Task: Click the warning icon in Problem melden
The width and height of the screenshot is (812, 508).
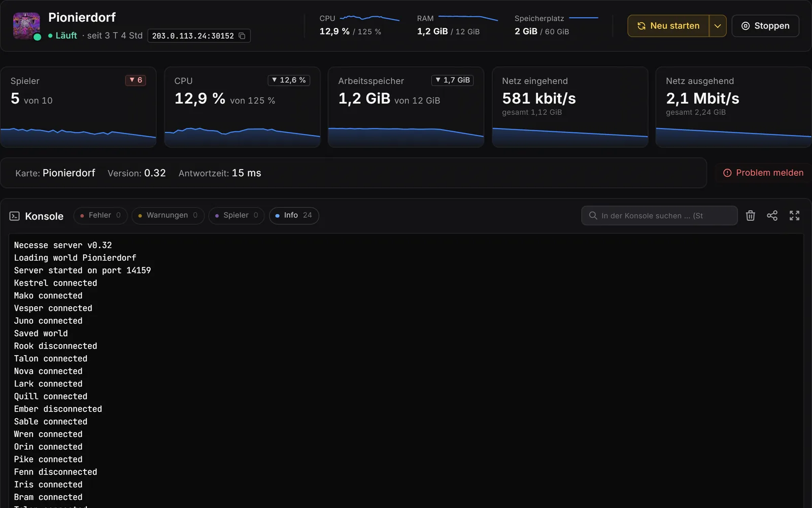Action: (x=727, y=173)
